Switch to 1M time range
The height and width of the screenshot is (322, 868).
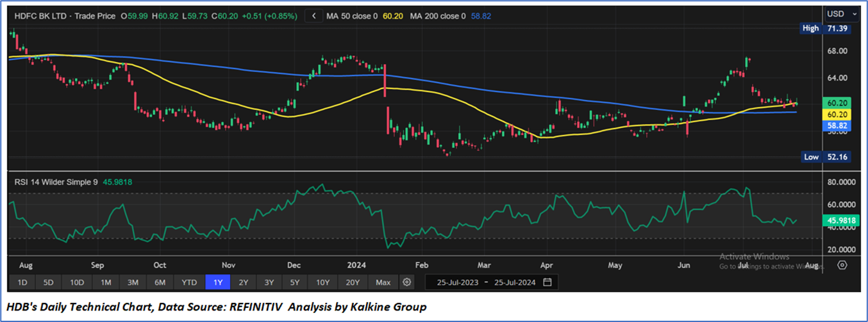pyautogui.click(x=106, y=282)
